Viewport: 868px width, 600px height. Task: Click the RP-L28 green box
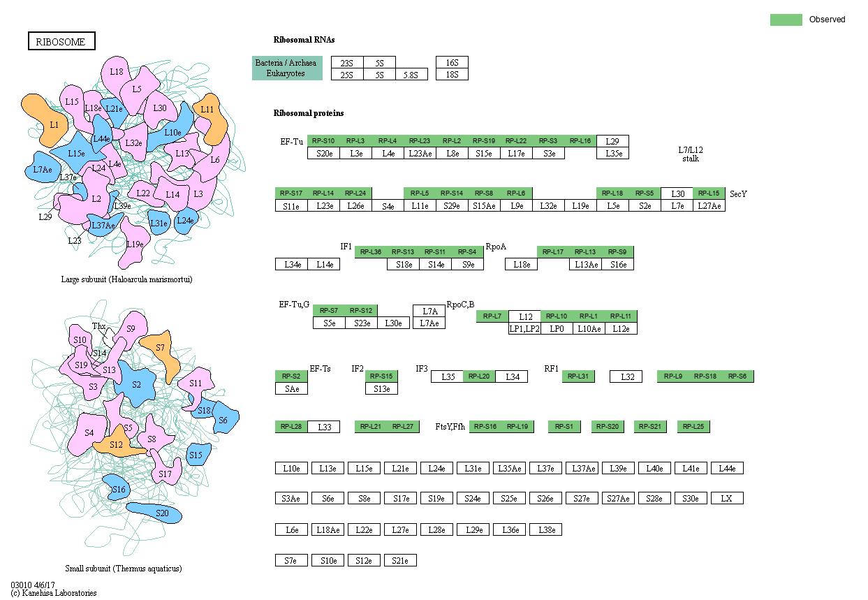click(291, 427)
